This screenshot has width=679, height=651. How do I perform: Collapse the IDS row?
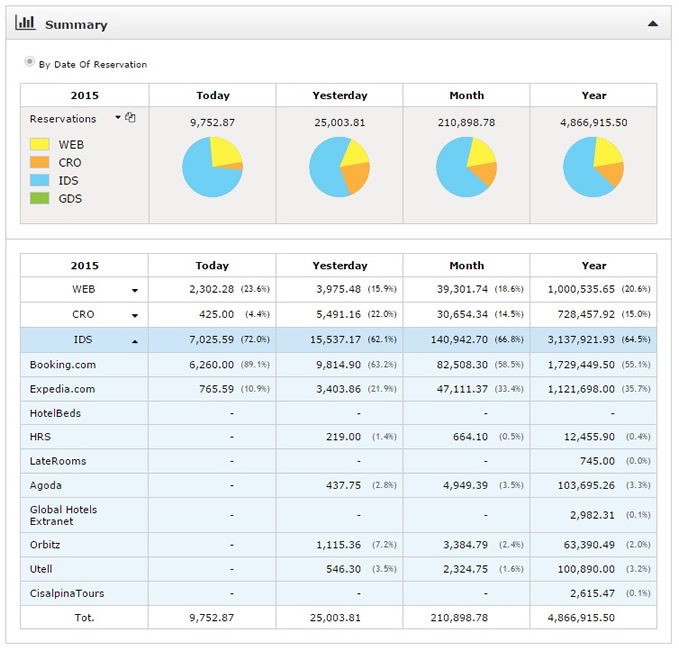tap(134, 341)
